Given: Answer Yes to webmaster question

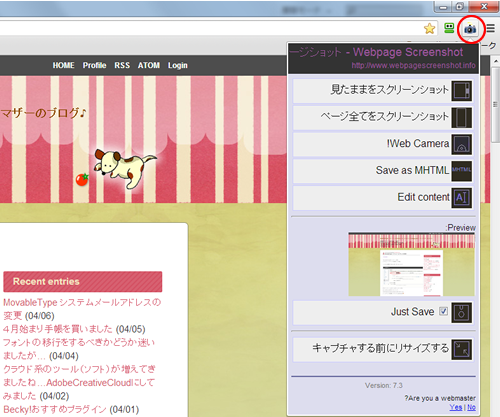Looking at the screenshot, I should coord(455,407).
